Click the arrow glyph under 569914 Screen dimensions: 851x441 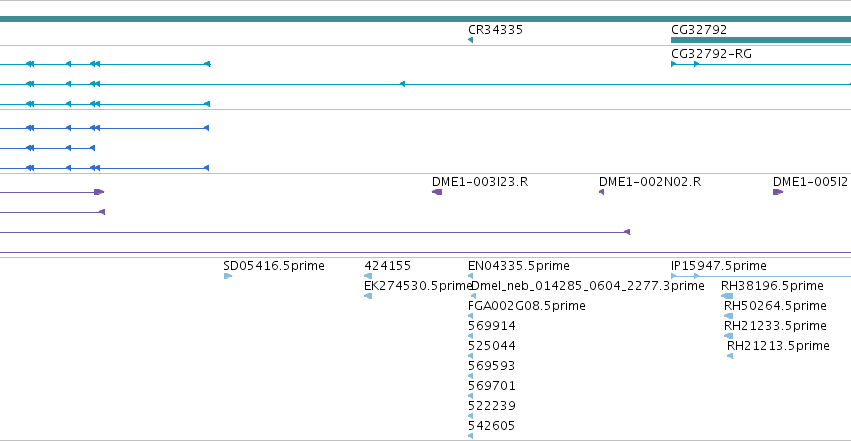pos(471,336)
